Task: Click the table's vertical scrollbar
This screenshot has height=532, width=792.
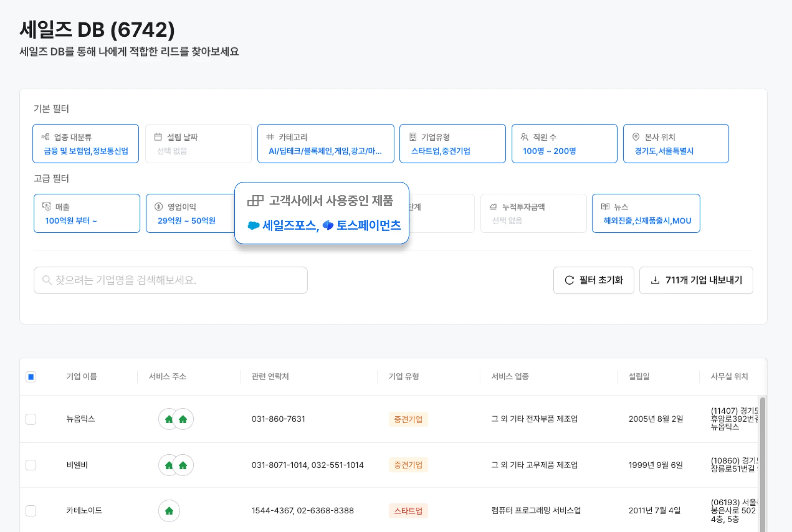Action: pyautogui.click(x=762, y=464)
